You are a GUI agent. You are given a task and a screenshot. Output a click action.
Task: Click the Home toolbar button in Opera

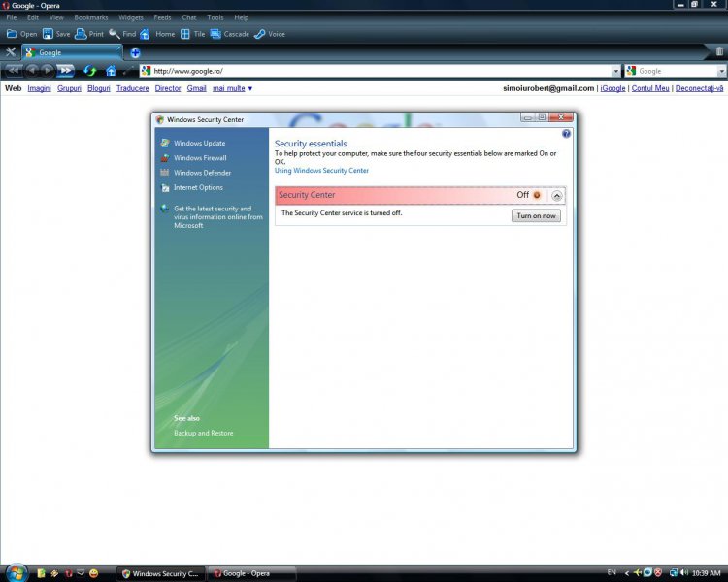(x=157, y=34)
